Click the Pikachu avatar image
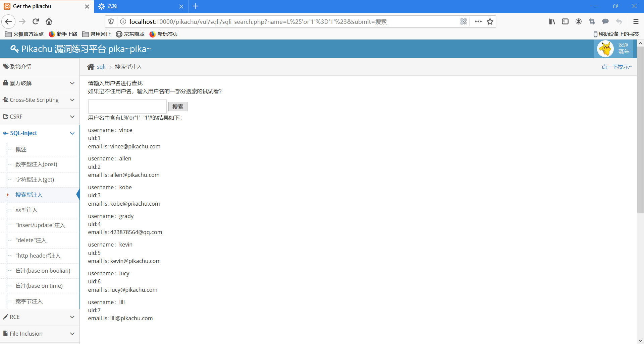 605,49
